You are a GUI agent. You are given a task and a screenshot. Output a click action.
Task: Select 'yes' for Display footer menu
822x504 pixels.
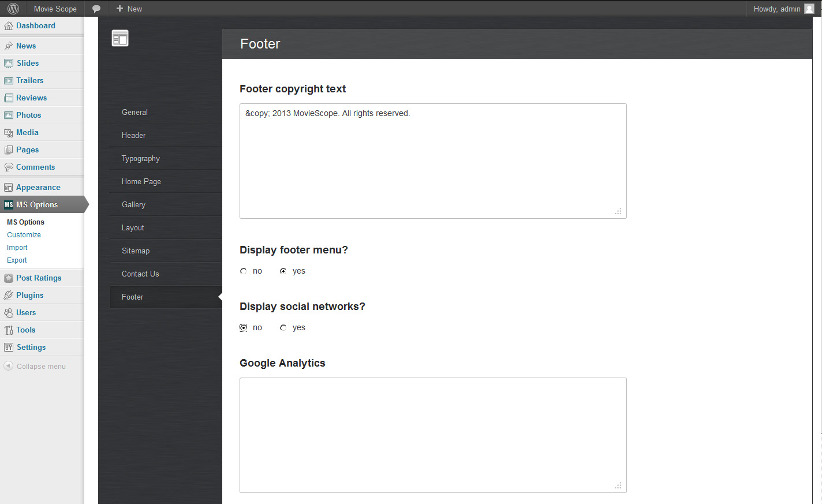click(283, 271)
